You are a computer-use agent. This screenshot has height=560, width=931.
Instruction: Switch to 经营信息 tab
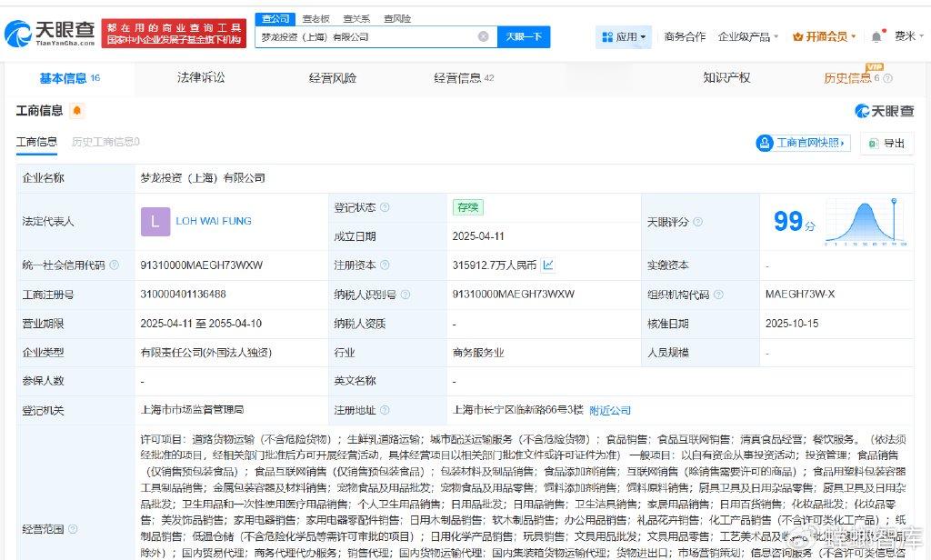point(464,78)
